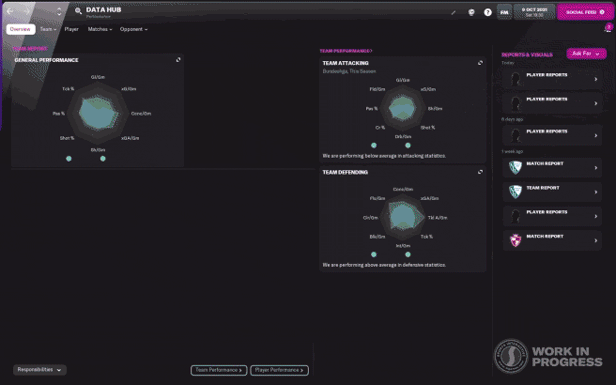
Task: Open the Team dropdown menu
Action: (x=48, y=29)
